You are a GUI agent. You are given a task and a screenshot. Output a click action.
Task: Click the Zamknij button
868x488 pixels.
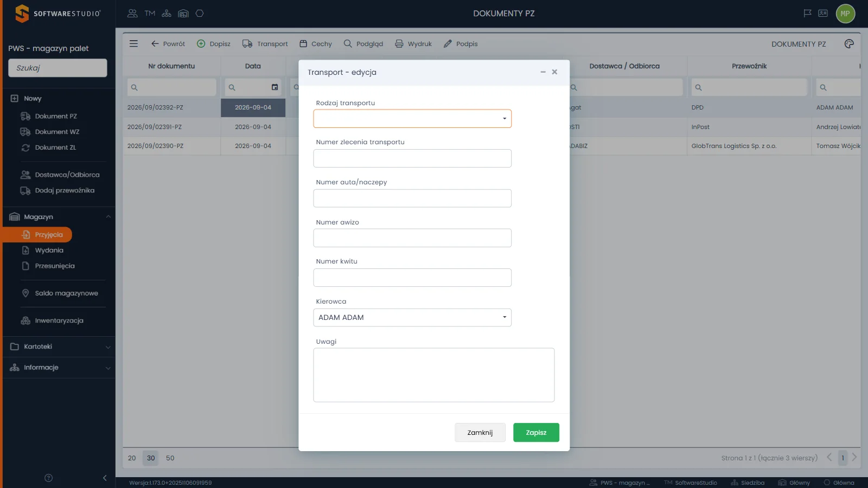click(480, 433)
